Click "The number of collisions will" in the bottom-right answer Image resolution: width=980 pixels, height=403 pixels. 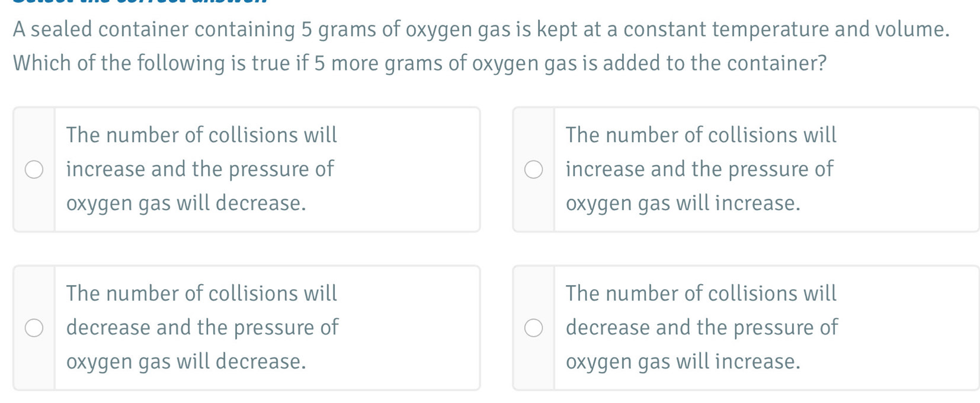(x=701, y=294)
